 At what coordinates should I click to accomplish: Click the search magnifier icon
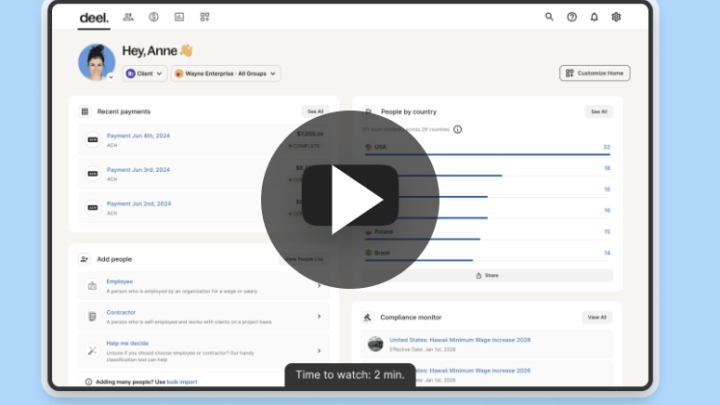pos(549,17)
